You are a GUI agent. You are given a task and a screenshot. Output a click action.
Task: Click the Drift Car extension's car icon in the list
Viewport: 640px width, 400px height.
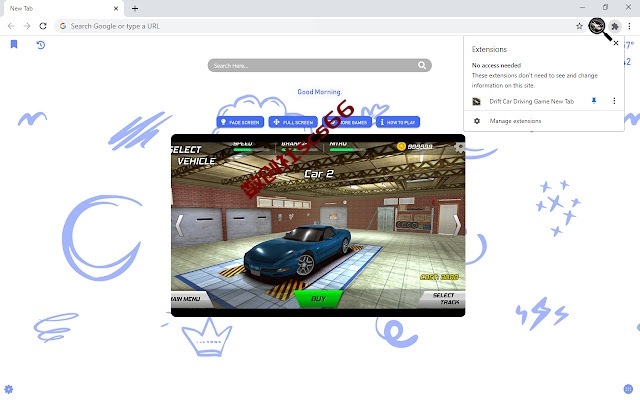click(476, 101)
